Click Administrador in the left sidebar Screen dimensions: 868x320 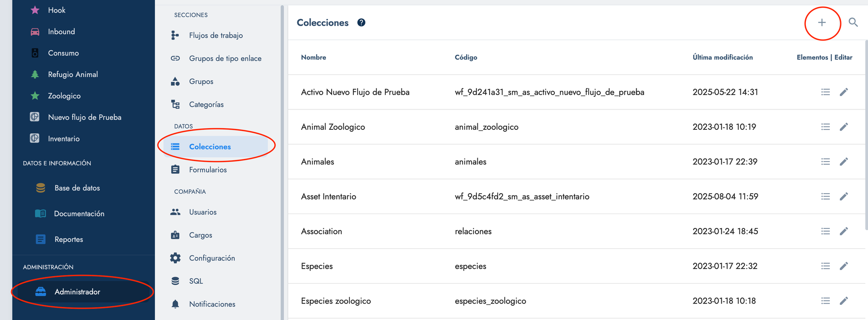[x=77, y=292]
